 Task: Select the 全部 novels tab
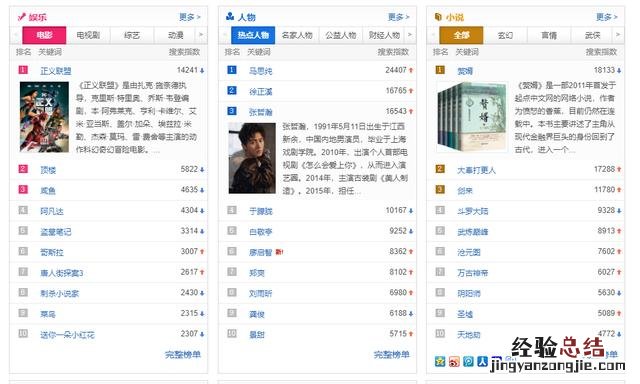click(x=461, y=36)
